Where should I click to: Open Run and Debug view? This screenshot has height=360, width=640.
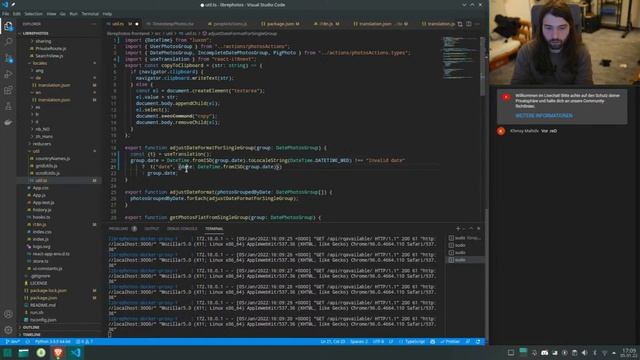coord(8,75)
